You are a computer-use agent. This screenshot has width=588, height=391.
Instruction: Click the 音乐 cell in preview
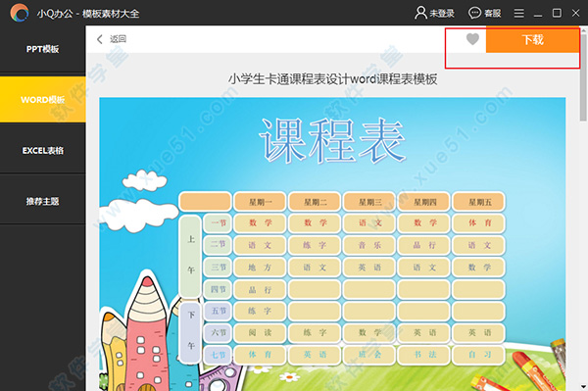click(x=369, y=245)
